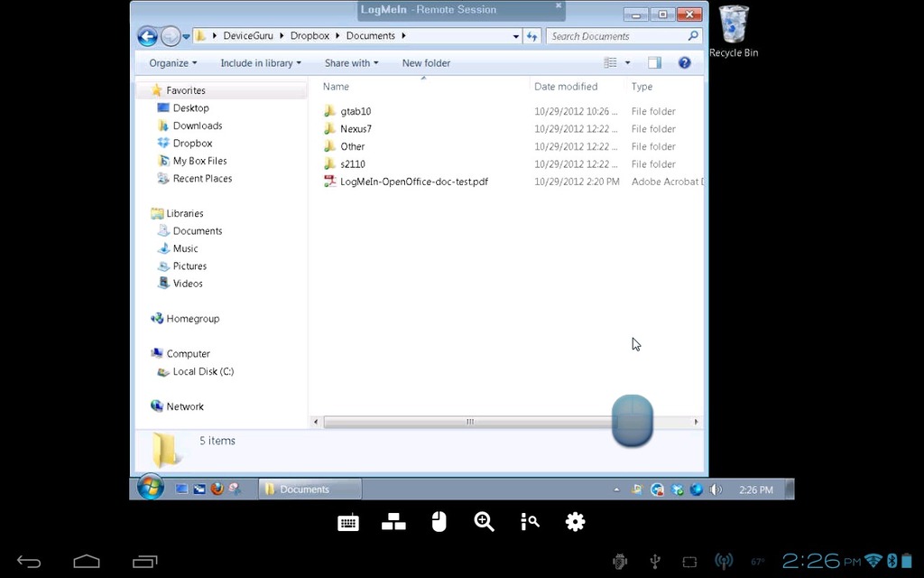Select Downloads under Favorites
Screen dimensions: 924x578
tap(189, 126)
